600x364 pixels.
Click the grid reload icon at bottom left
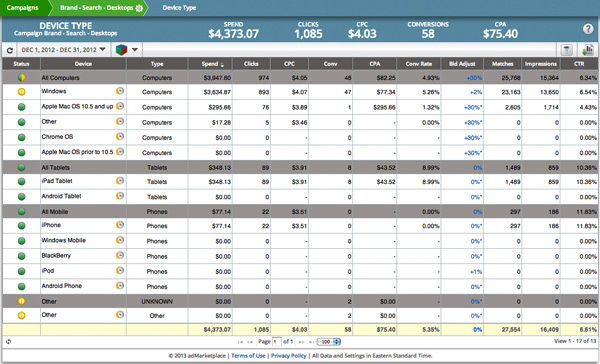[x=8, y=341]
